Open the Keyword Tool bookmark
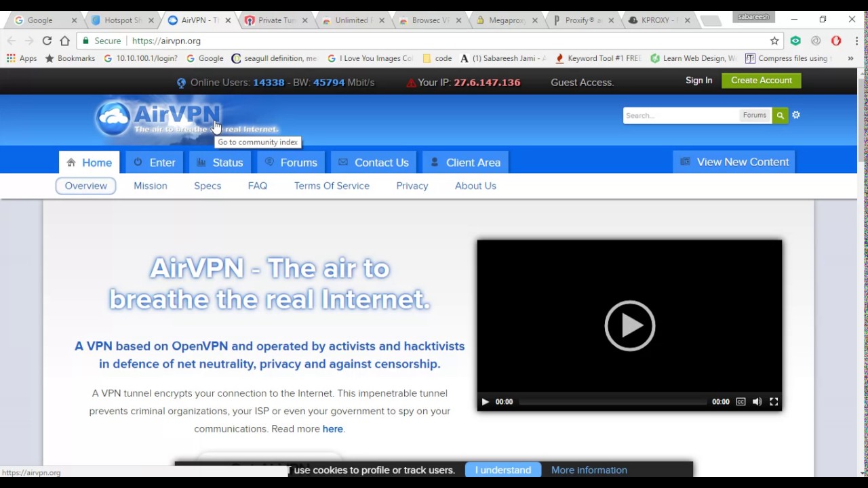This screenshot has height=488, width=868. click(598, 58)
